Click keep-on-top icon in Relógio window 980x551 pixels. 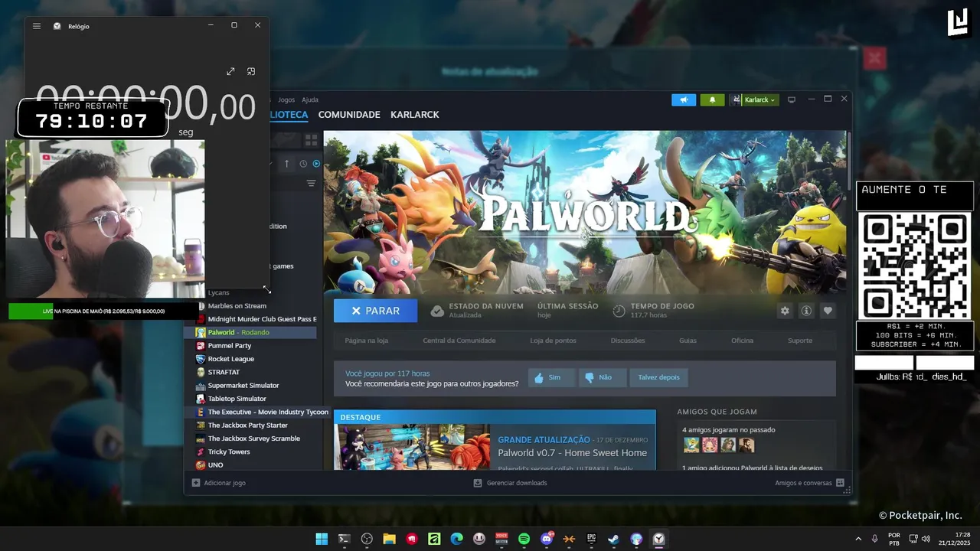[250, 71]
